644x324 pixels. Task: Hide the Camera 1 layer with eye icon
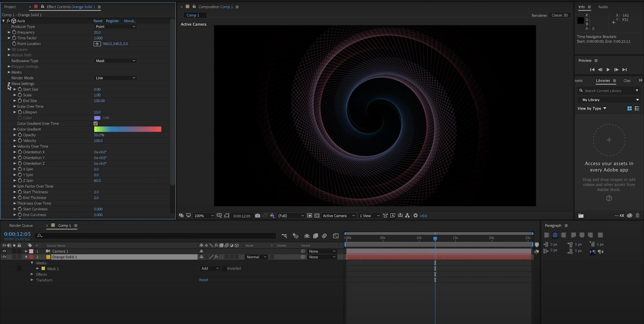4,251
